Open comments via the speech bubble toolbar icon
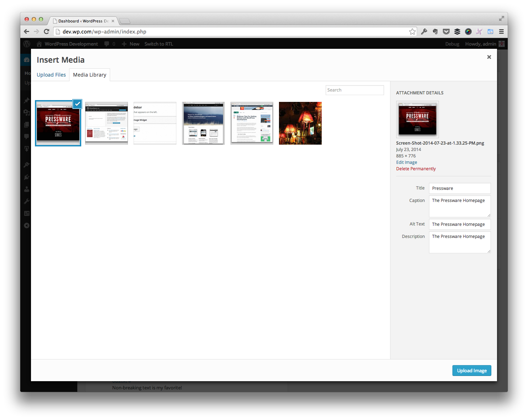528x420 pixels. coord(107,43)
